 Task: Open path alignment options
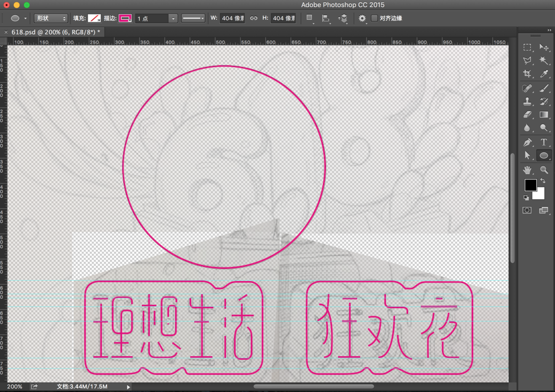pos(326,18)
